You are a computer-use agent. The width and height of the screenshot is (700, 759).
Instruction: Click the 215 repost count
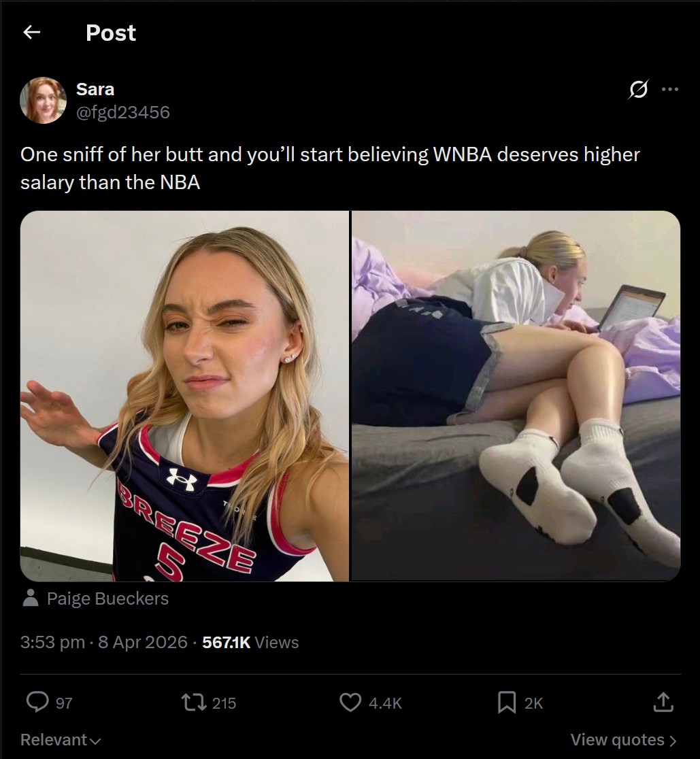(x=224, y=703)
